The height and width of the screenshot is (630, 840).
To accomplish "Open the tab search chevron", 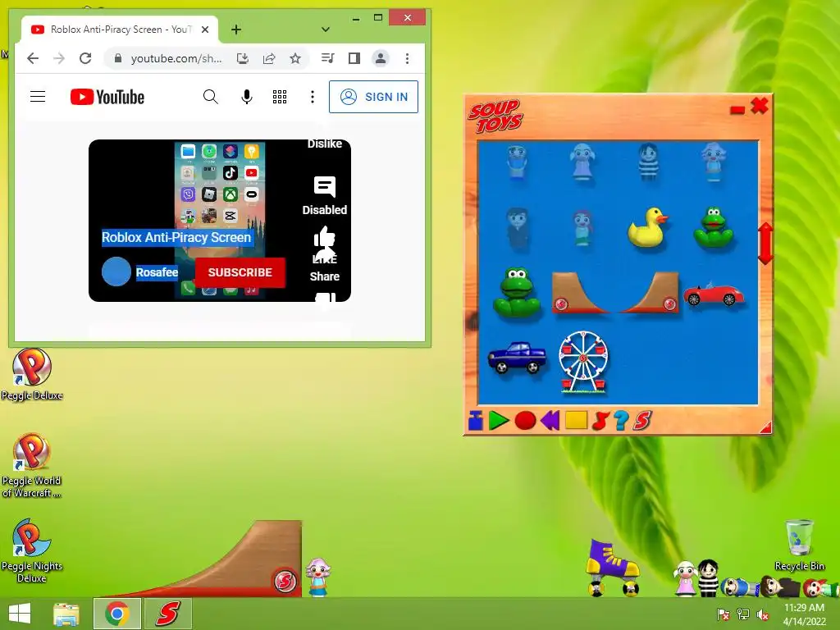I will click(325, 30).
